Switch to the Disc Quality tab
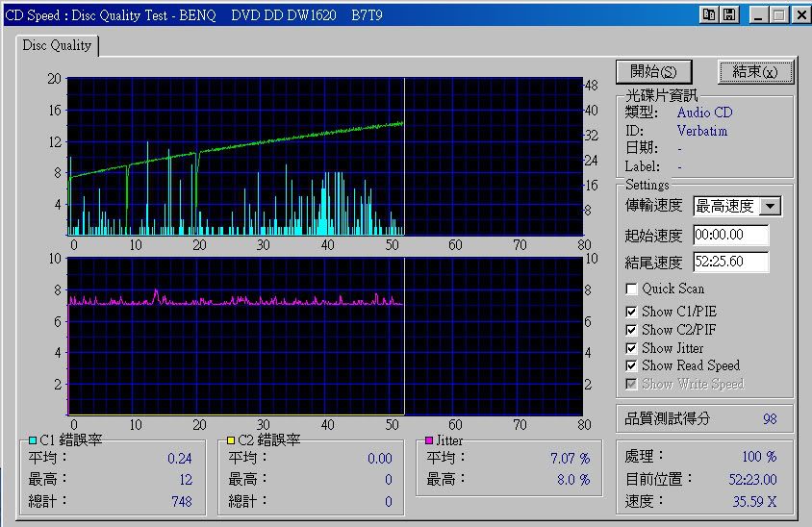 pos(57,45)
